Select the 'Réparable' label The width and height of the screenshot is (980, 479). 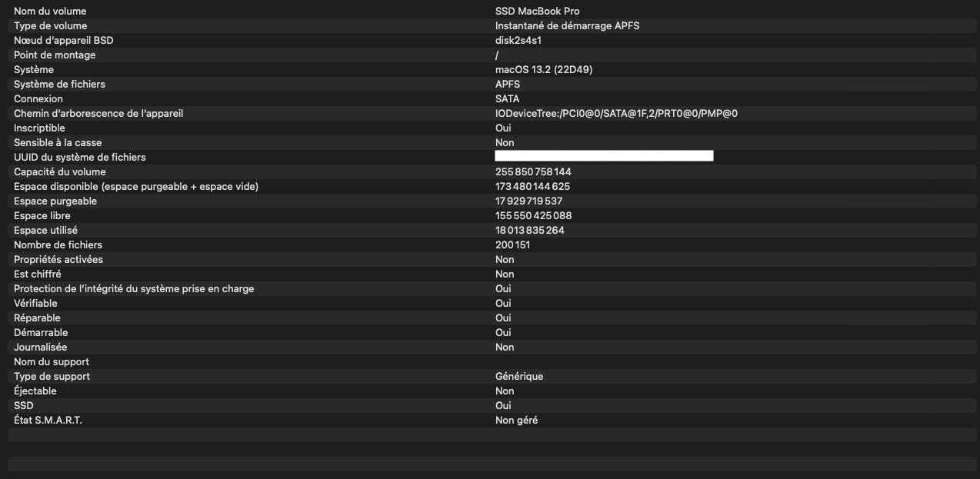pos(37,318)
